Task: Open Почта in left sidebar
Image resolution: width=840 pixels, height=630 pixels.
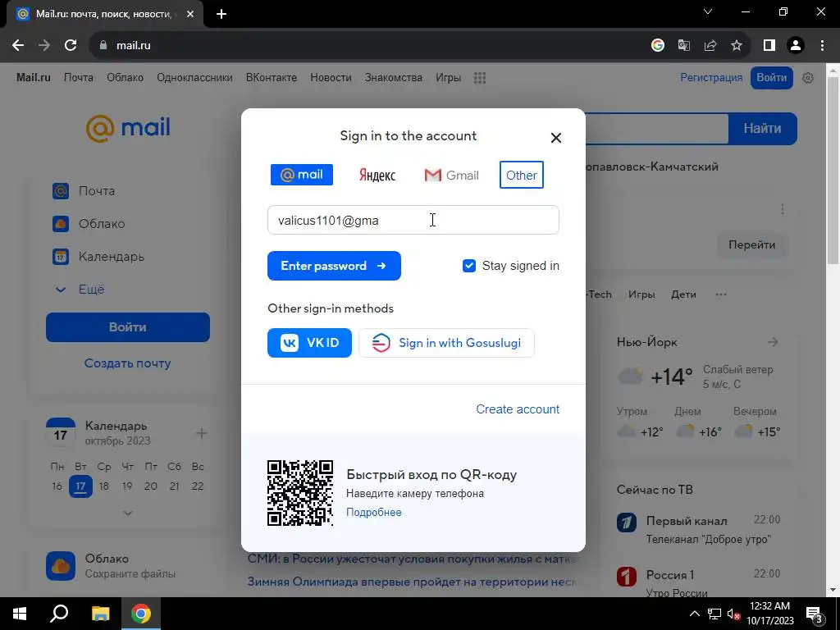Action: point(97,190)
